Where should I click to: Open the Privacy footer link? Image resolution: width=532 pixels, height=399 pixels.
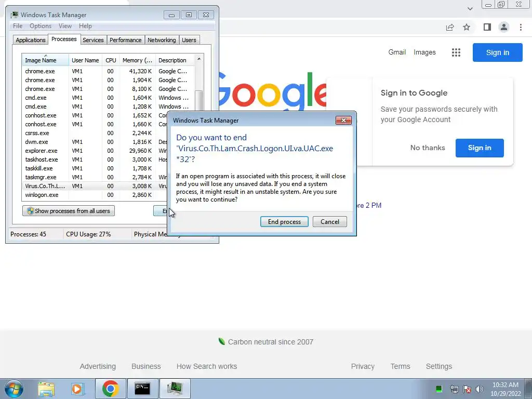tap(363, 366)
